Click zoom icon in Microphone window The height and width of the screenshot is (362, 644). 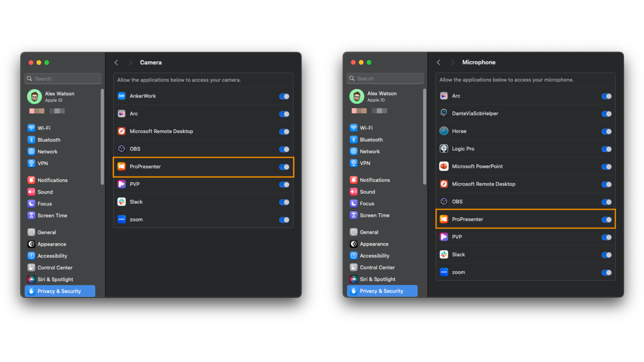coord(444,272)
